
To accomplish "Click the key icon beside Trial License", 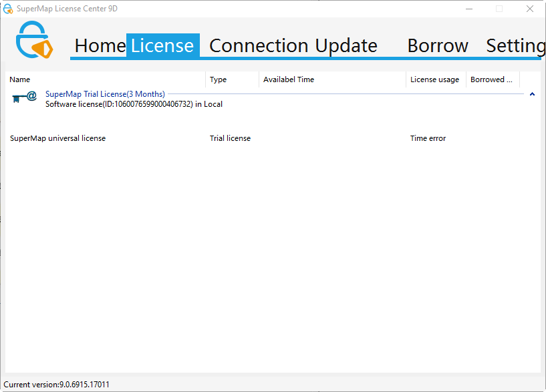I will (24, 97).
